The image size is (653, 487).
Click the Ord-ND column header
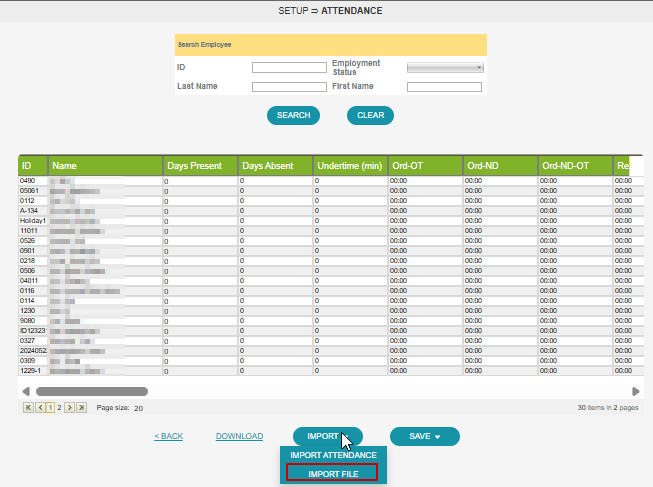pyautogui.click(x=500, y=166)
